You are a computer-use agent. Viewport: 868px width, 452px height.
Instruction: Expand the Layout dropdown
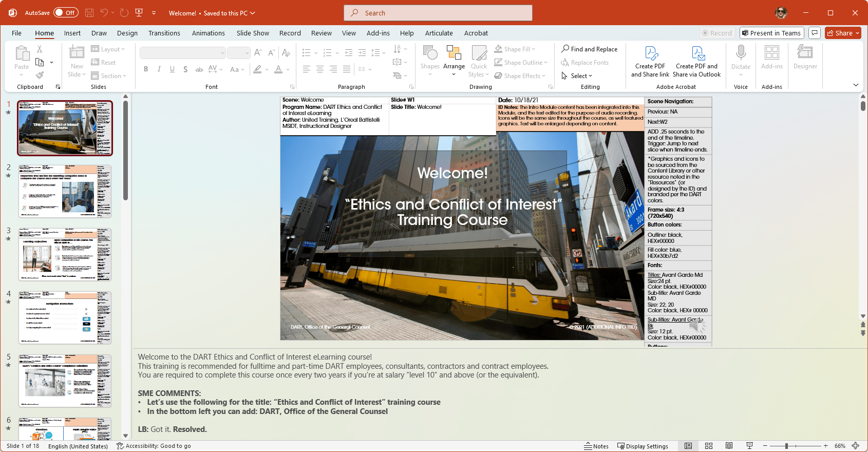click(x=108, y=49)
